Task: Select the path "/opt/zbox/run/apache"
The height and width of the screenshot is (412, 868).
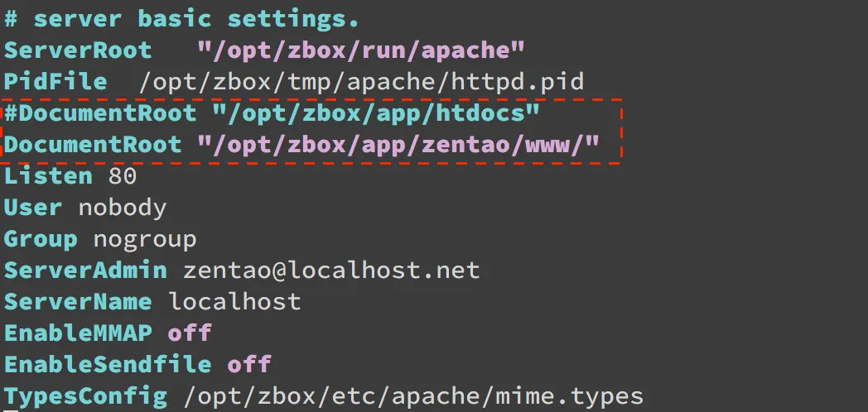Action: coord(361,50)
